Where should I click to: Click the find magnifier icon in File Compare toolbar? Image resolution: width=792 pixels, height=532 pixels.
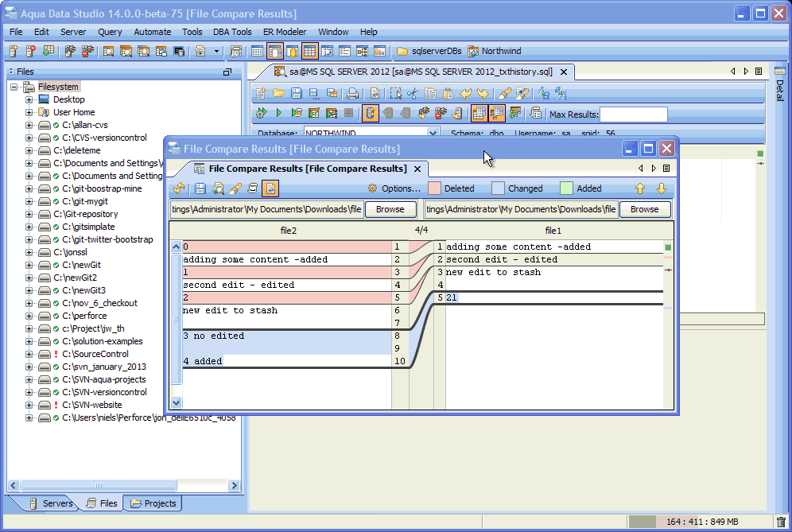[218, 188]
